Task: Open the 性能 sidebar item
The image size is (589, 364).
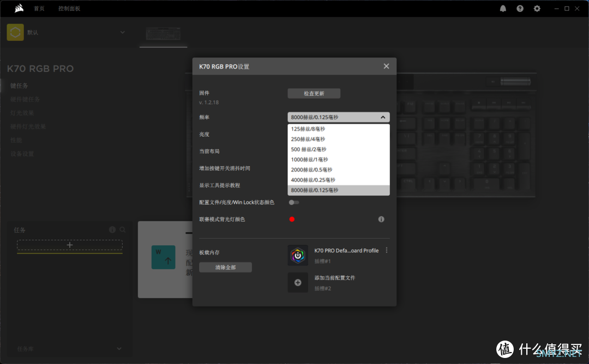Action: pyautogui.click(x=16, y=140)
